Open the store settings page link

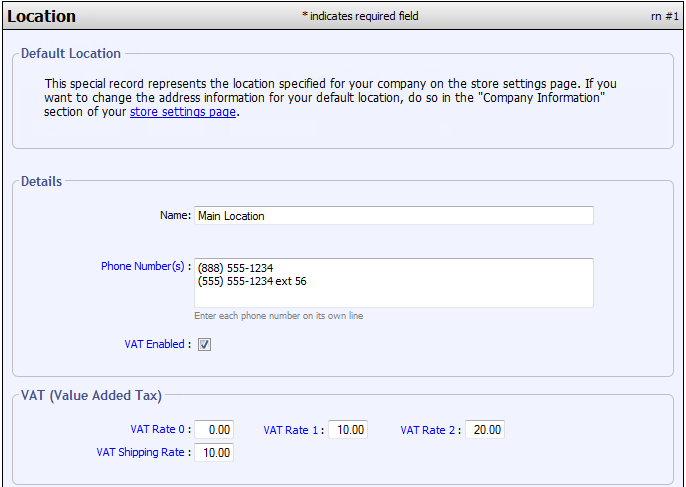[183, 112]
